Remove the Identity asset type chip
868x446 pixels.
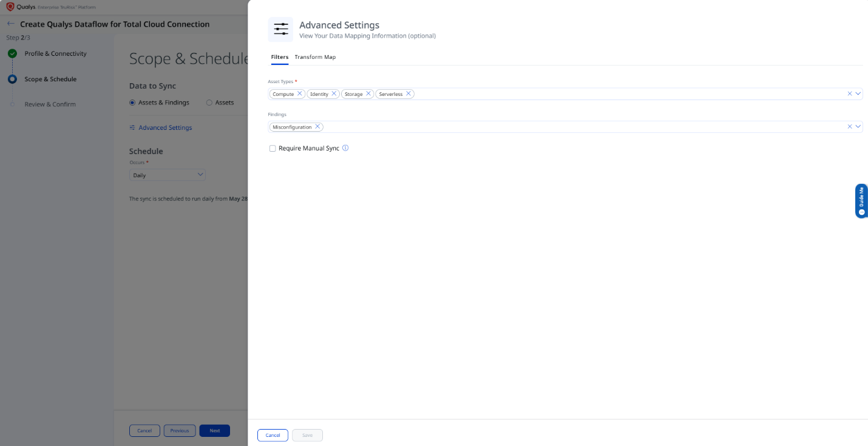334,94
